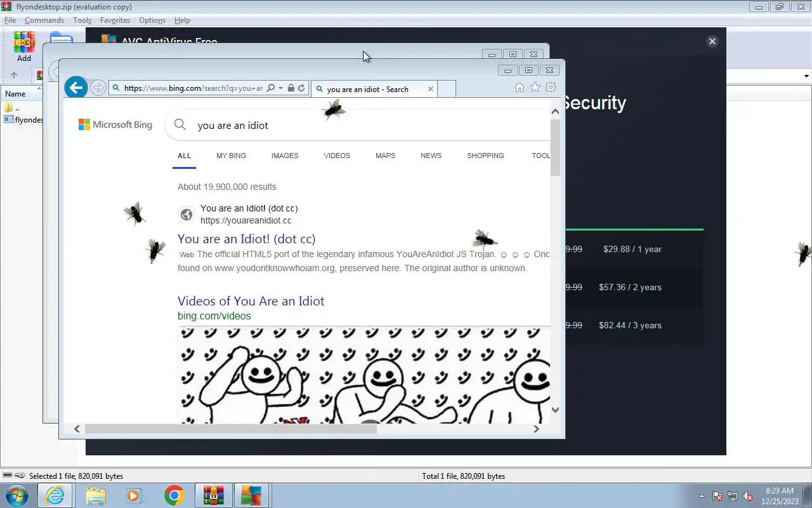Open the 'You are an Idiot! (dot cc)' result link
The height and width of the screenshot is (508, 812).
pyautogui.click(x=246, y=239)
